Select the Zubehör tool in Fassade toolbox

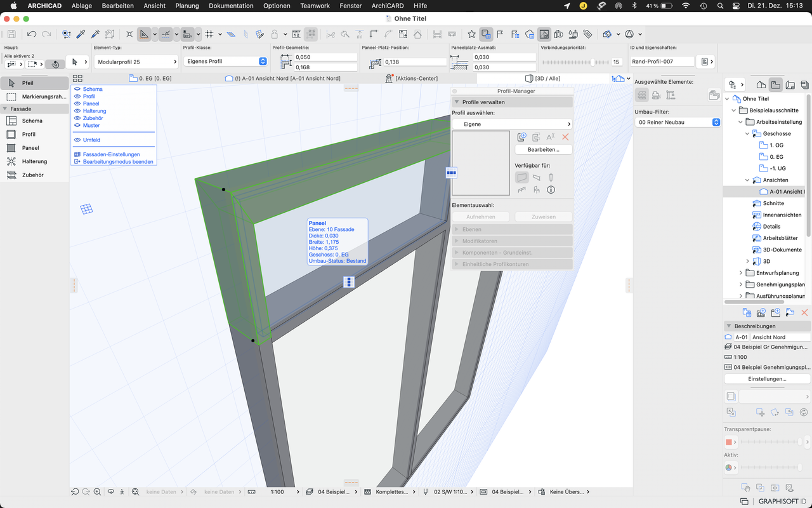(x=34, y=175)
